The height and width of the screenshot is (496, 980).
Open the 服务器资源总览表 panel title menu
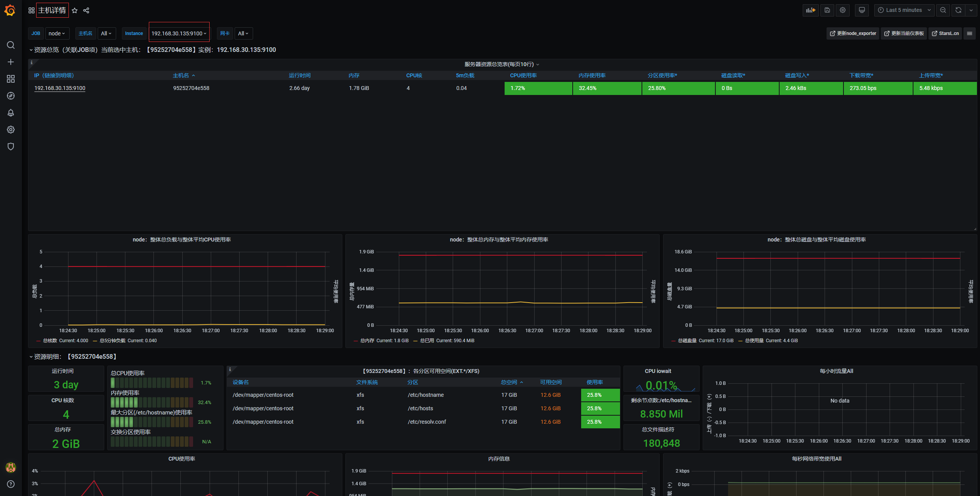pyautogui.click(x=499, y=64)
